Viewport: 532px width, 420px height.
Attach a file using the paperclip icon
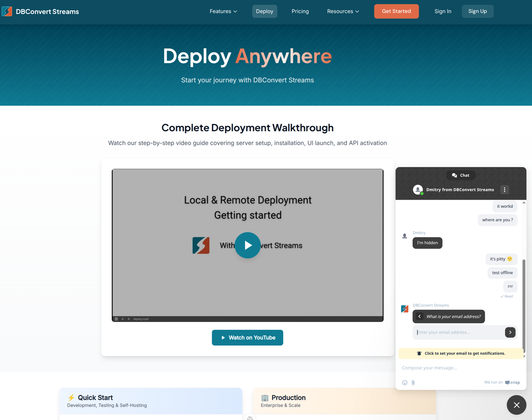413,383
